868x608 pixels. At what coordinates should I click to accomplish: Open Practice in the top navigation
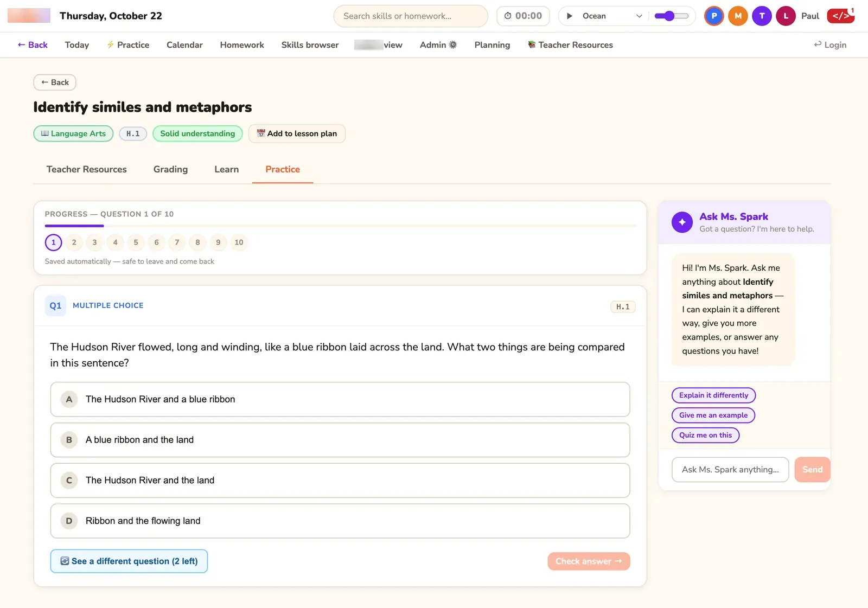click(x=128, y=45)
